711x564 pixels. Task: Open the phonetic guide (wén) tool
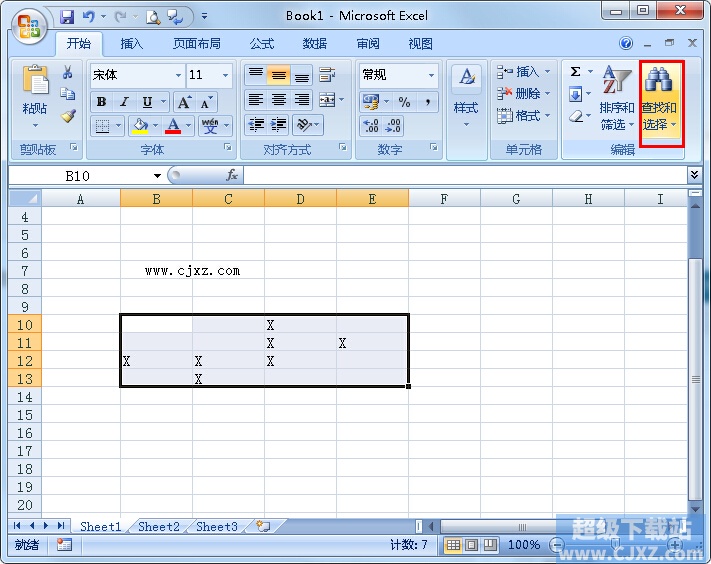[x=210, y=126]
